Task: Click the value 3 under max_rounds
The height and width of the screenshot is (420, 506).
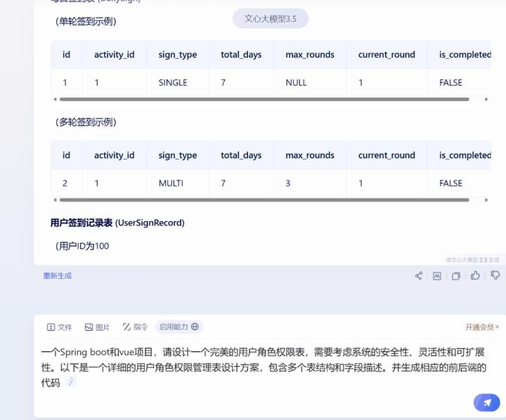Action: (x=287, y=183)
